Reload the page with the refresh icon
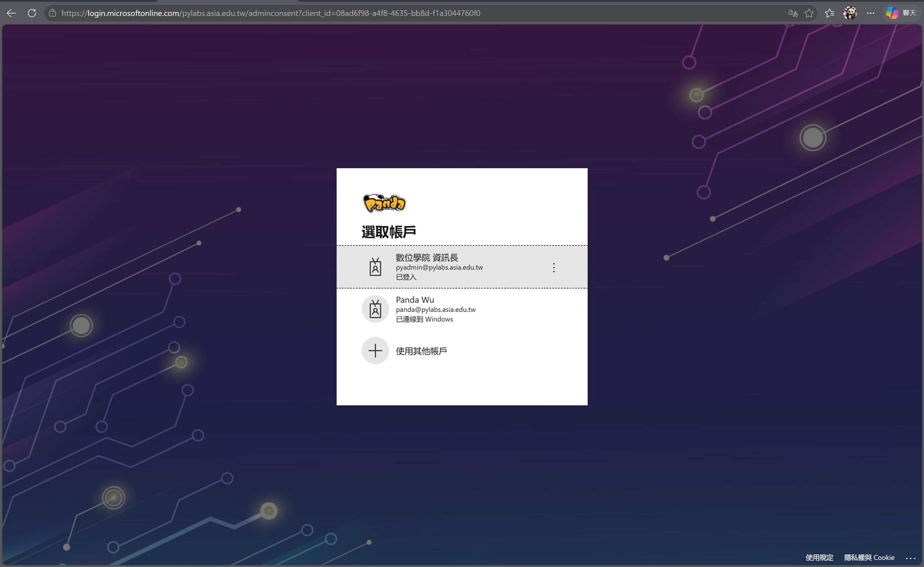924x567 pixels. pos(32,13)
